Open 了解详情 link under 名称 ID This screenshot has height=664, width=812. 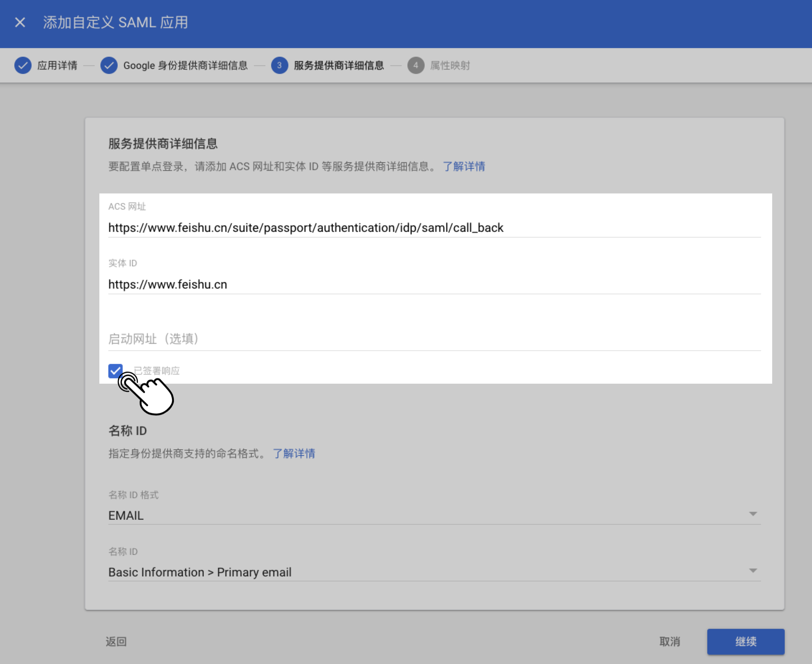point(294,454)
